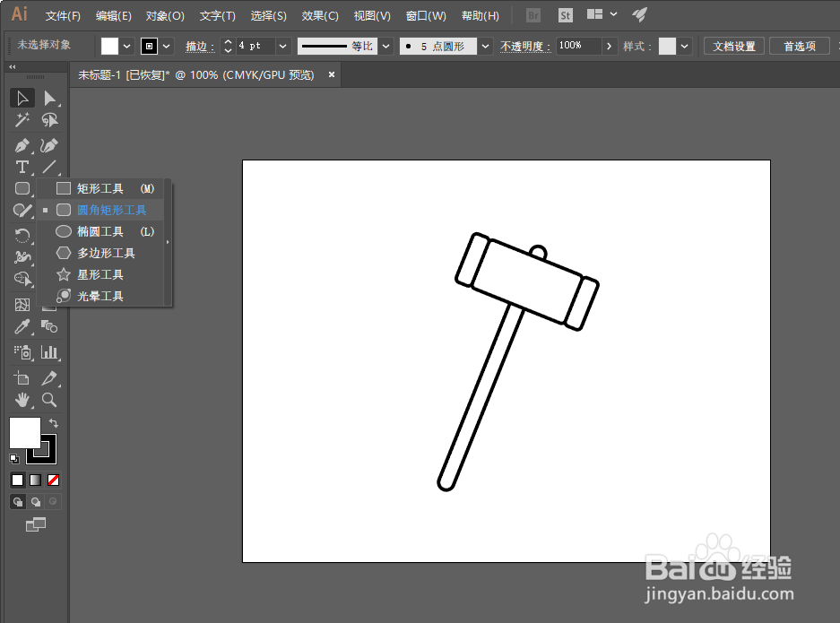840x623 pixels.
Task: Choose the Line Segment tool
Action: [50, 167]
